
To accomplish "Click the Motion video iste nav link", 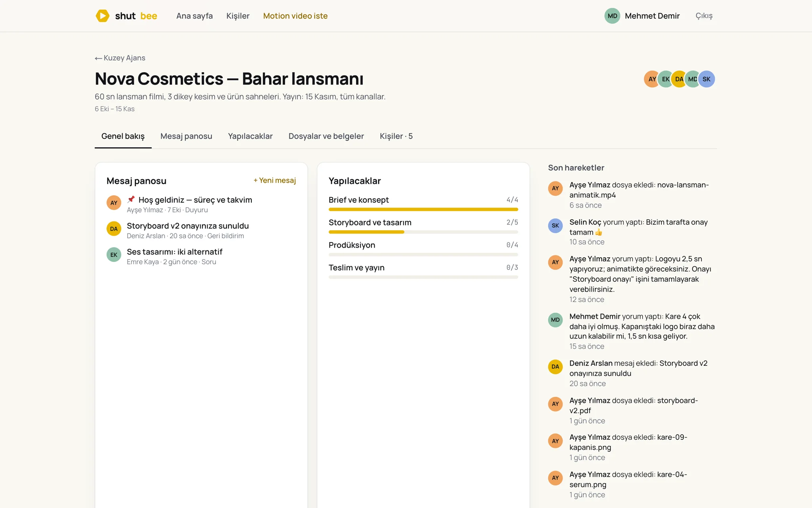I will tap(295, 16).
